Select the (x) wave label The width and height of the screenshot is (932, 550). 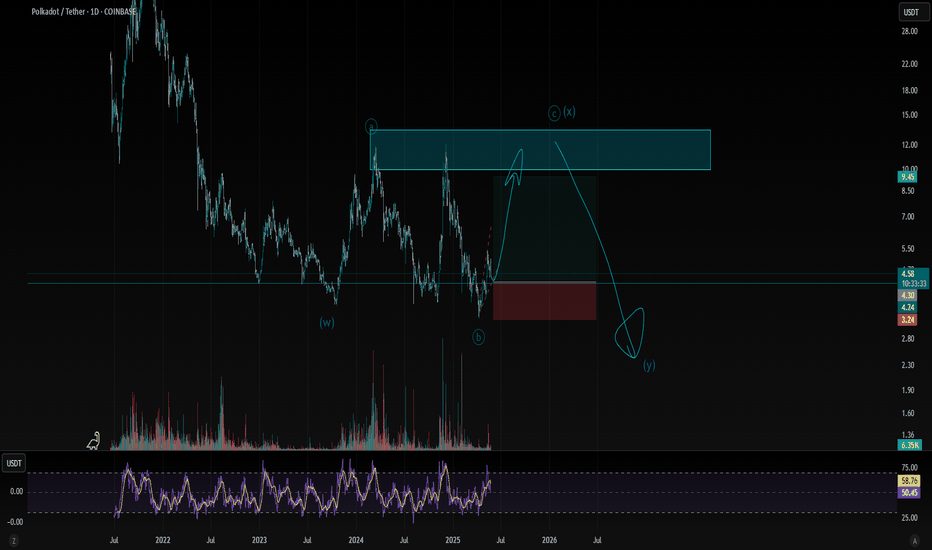569,111
